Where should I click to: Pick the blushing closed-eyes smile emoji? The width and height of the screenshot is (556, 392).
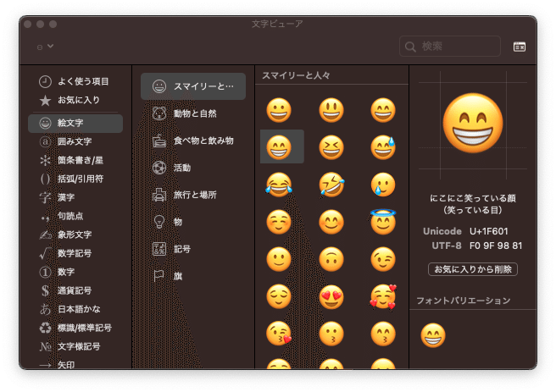pyautogui.click(x=279, y=222)
